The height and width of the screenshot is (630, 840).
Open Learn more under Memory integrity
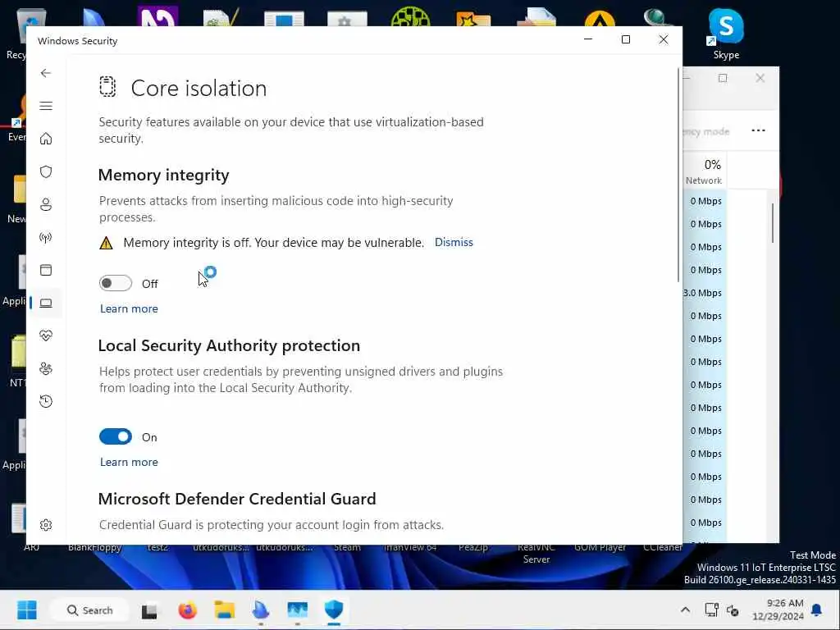(x=129, y=308)
